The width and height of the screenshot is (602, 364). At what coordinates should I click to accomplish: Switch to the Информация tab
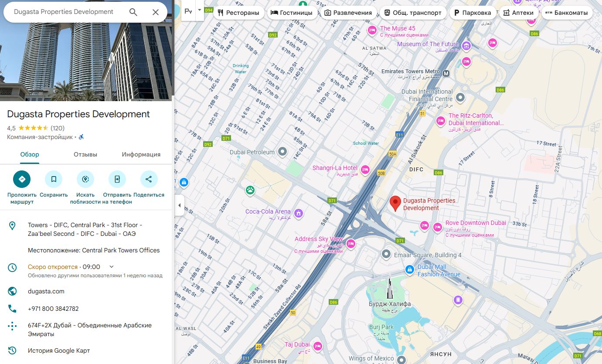pos(141,154)
